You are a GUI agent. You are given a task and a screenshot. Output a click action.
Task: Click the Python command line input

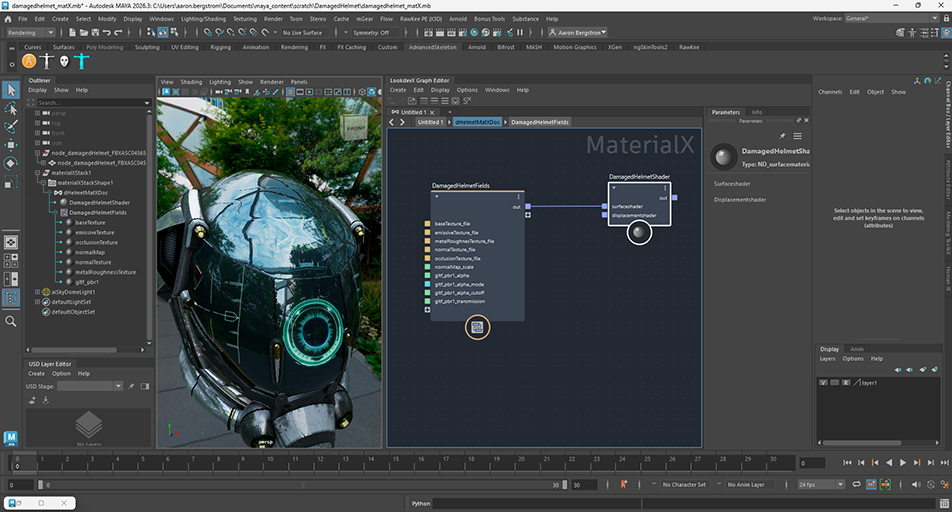tap(684, 503)
